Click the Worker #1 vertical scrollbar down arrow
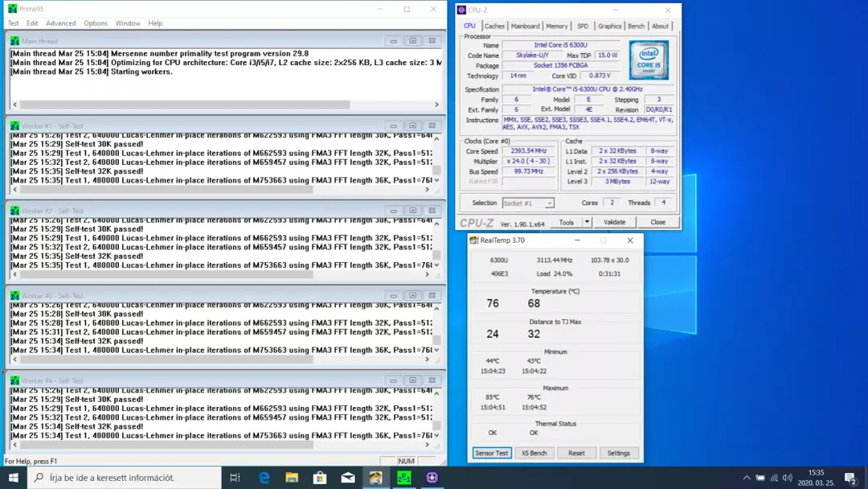Screen dimensions: 868x489 point(436,180)
